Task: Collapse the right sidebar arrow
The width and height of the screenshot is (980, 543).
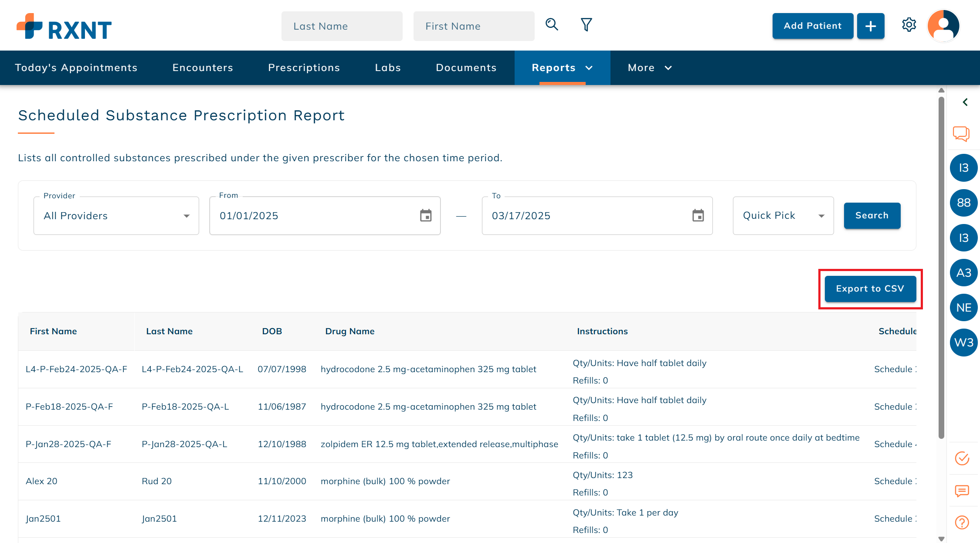Action: click(x=965, y=102)
